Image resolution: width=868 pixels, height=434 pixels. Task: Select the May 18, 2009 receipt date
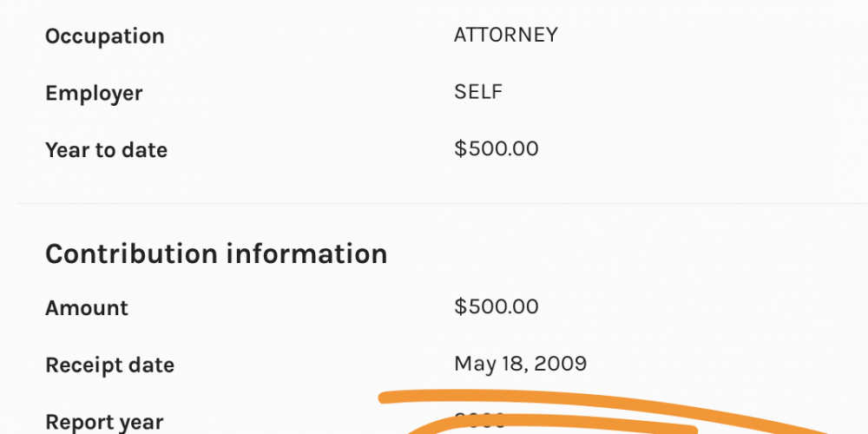pos(521,364)
